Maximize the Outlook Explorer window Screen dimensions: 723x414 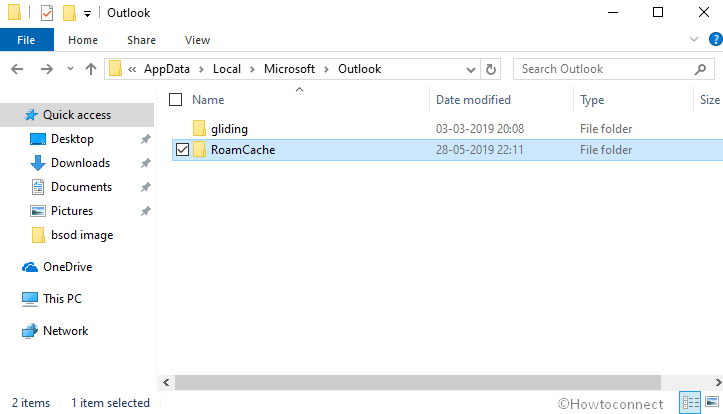[x=658, y=12]
